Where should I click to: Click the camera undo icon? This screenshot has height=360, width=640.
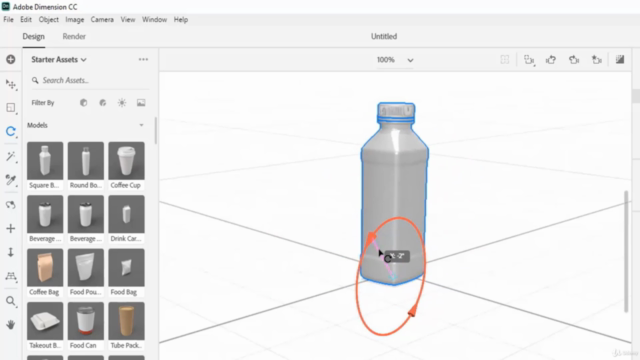(551, 60)
